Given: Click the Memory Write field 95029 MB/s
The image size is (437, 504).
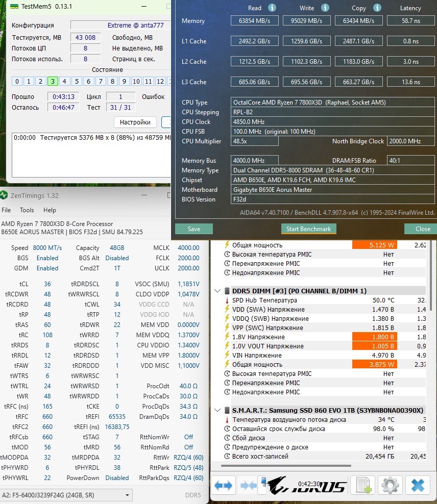Looking at the screenshot, I should 306,20.
